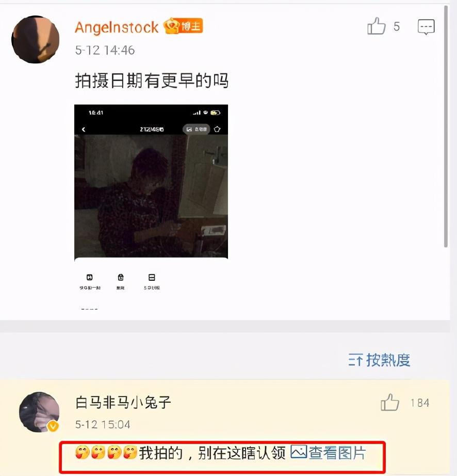Click the first toolbar icon under the photo
This screenshot has width=457, height=476.
89,277
